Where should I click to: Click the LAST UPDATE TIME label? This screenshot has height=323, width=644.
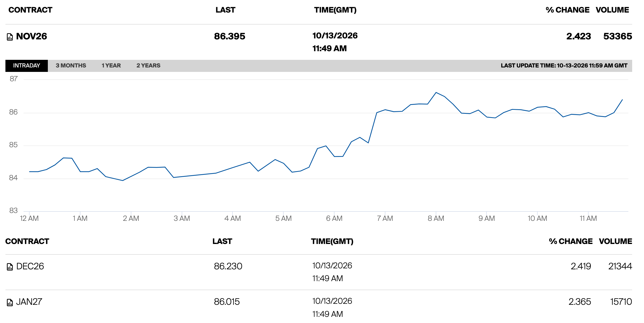tap(564, 66)
